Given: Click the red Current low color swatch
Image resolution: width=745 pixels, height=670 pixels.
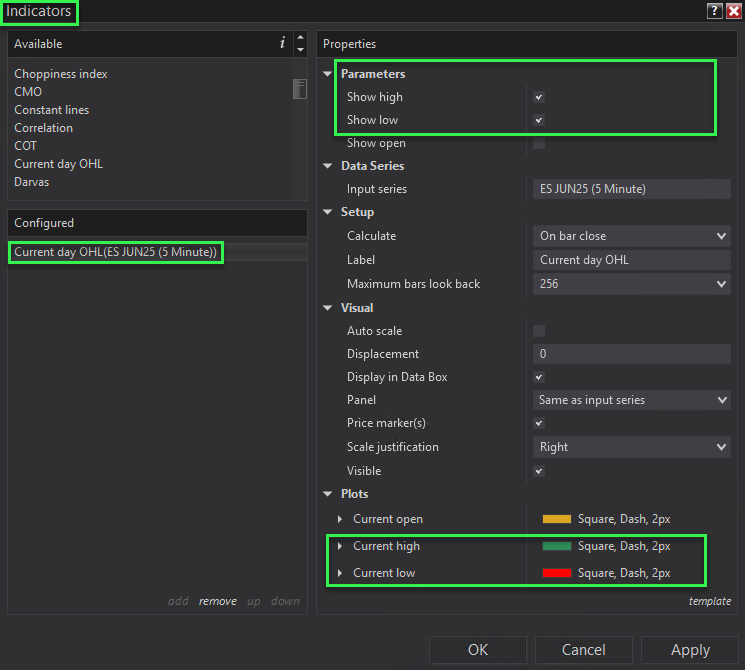Looking at the screenshot, I should coord(556,573).
